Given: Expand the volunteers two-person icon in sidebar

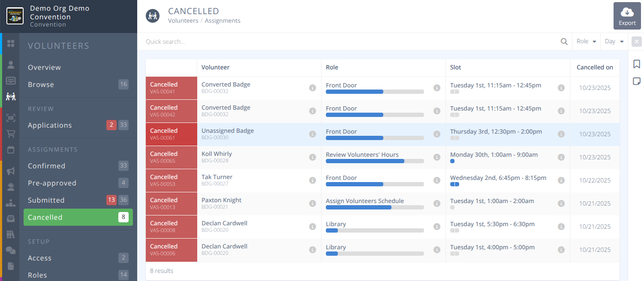Looking at the screenshot, I should tap(11, 97).
